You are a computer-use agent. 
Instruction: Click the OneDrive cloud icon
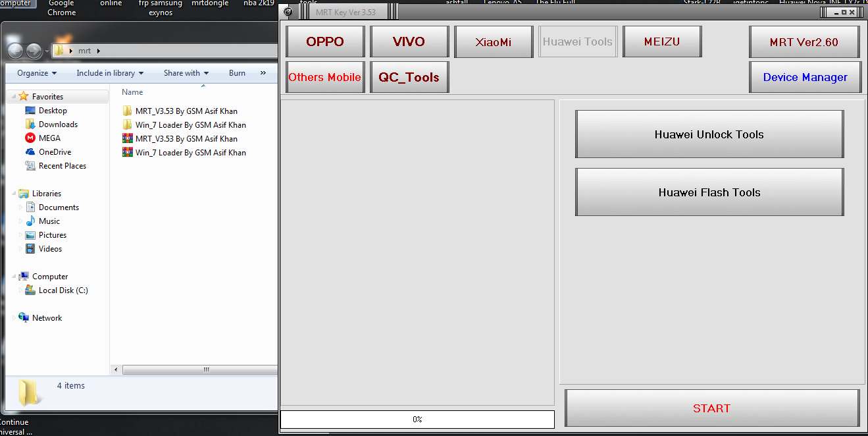click(x=30, y=152)
